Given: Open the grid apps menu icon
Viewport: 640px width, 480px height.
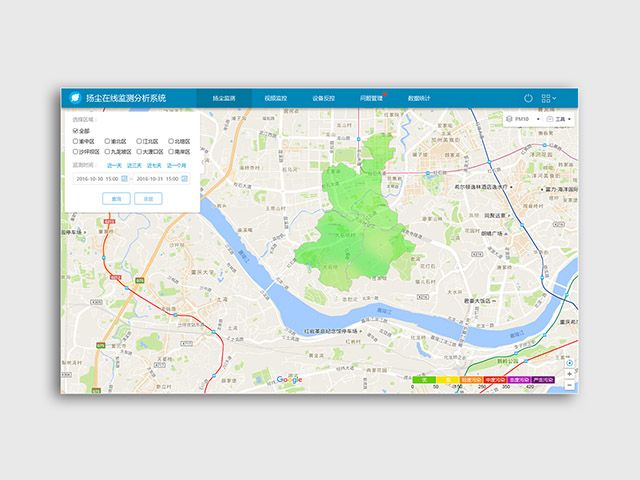Looking at the screenshot, I should 546,99.
